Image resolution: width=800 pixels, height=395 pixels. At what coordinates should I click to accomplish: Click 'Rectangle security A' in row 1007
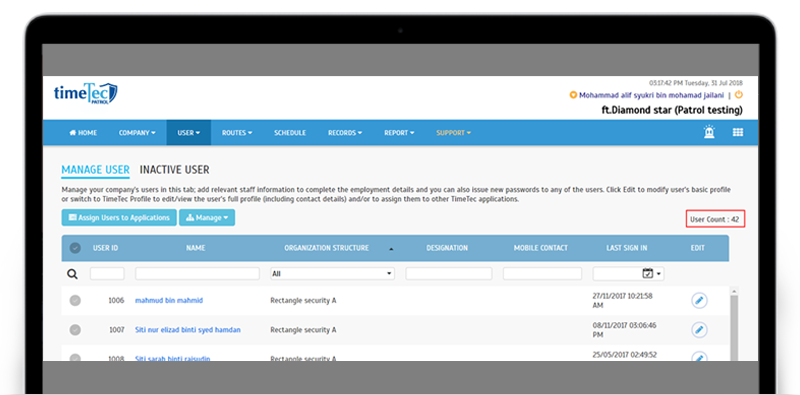[x=303, y=330]
